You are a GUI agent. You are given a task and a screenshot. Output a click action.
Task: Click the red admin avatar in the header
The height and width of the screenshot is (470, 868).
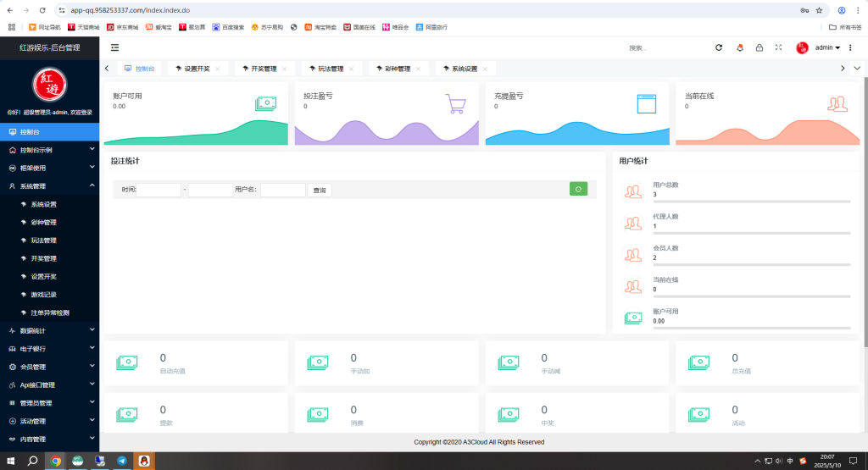[802, 48]
